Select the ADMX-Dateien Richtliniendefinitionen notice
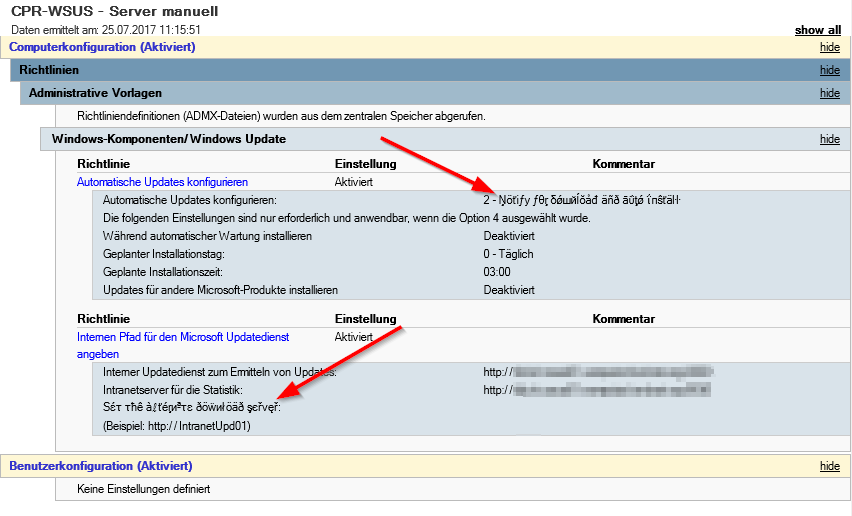The width and height of the screenshot is (852, 516). click(x=281, y=116)
